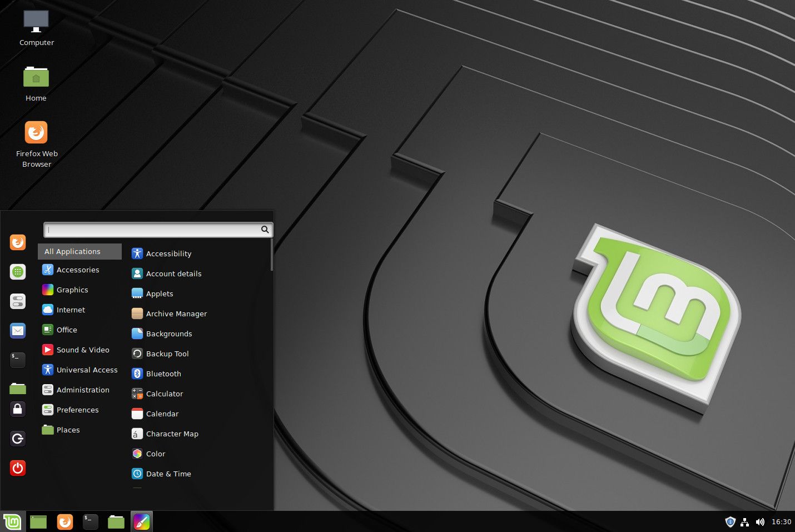Show desktop via green panel icon
This screenshot has width=795, height=532.
click(x=38, y=521)
